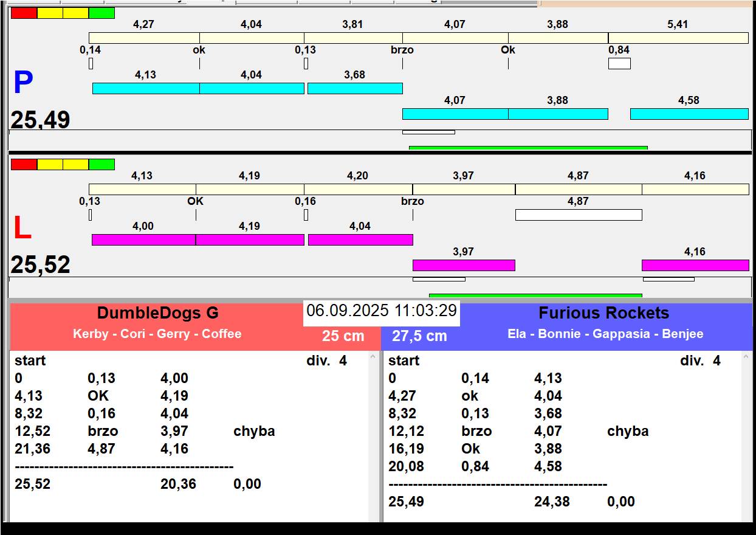Click the 12,52 row in DumbleDogs list

point(188,431)
